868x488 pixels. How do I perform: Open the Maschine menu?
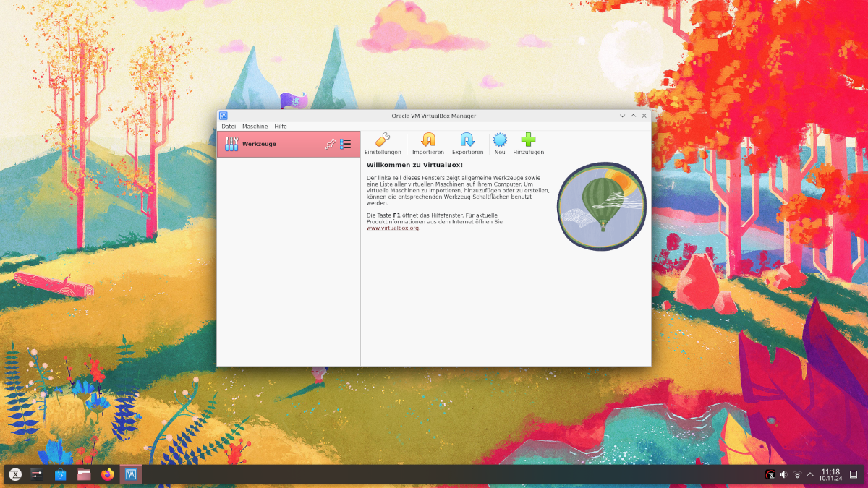[x=255, y=126]
